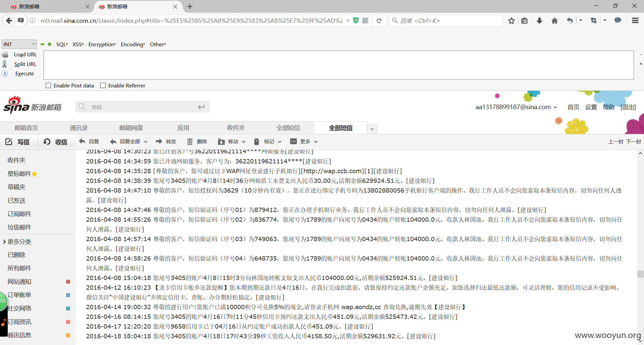Screen dimensions: 644x345
Task: Click the site info icon in address bar
Action: click(x=33, y=21)
